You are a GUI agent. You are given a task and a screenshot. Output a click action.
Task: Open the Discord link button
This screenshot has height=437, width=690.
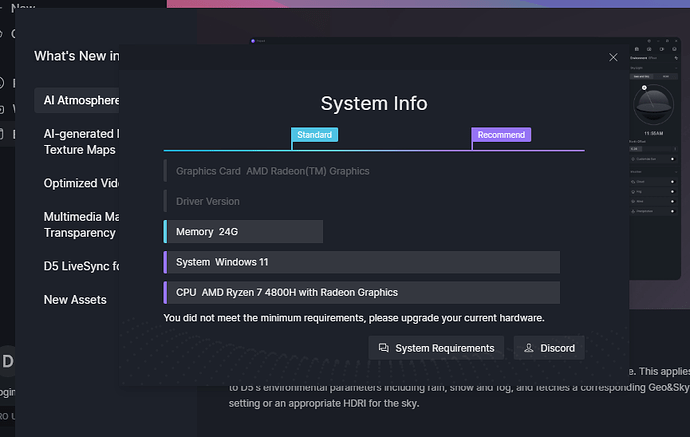549,348
